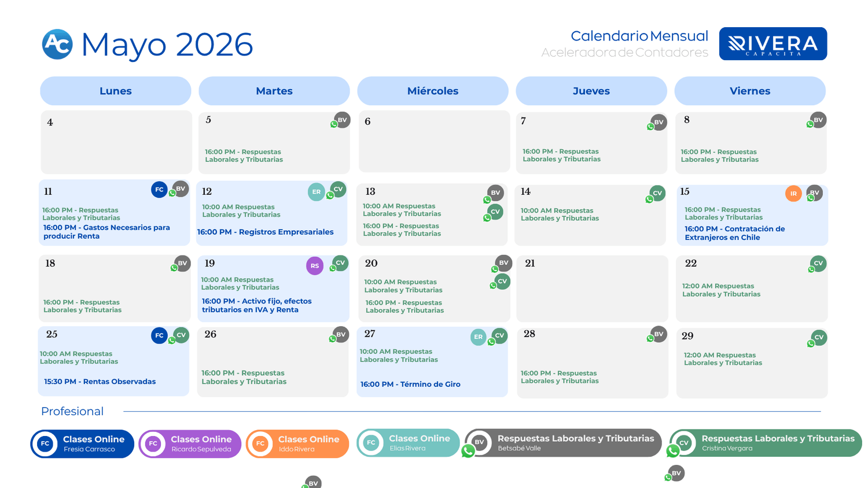Screen dimensions: 868x488
Task: Select the Miércoles column header
Action: tap(433, 91)
